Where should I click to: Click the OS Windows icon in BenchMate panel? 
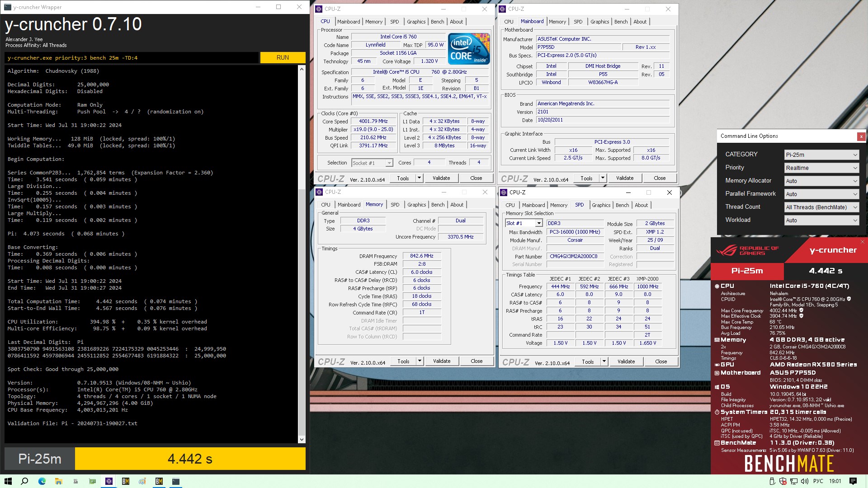(x=717, y=387)
